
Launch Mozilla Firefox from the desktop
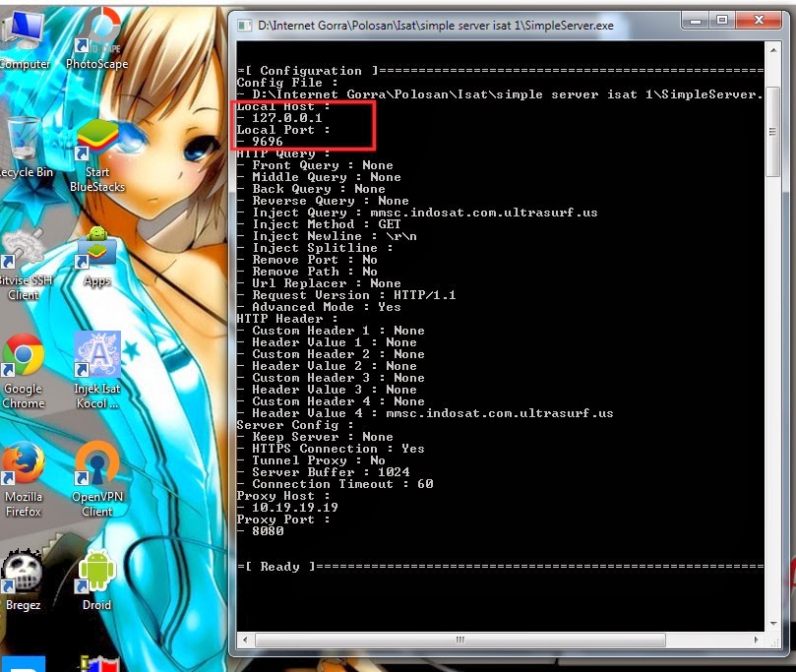click(x=24, y=479)
